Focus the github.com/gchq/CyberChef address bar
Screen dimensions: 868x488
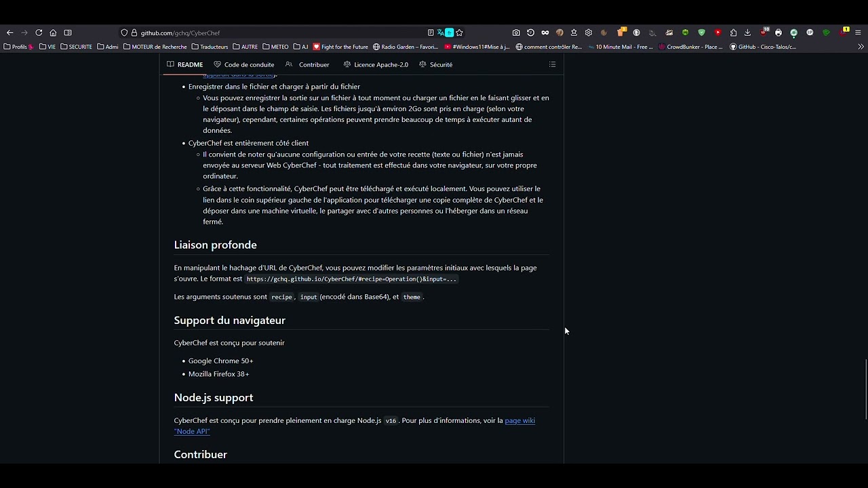tap(271, 33)
